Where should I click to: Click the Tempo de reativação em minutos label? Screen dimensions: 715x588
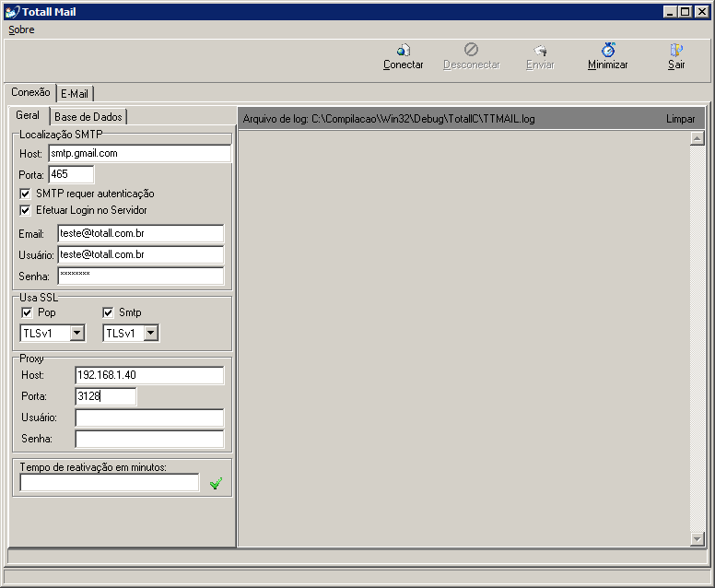[93, 467]
